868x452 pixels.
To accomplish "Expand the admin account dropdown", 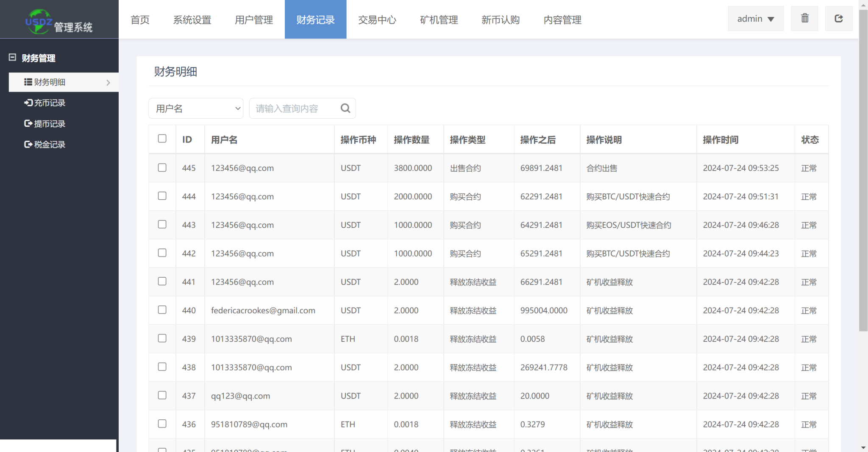I will pos(755,19).
